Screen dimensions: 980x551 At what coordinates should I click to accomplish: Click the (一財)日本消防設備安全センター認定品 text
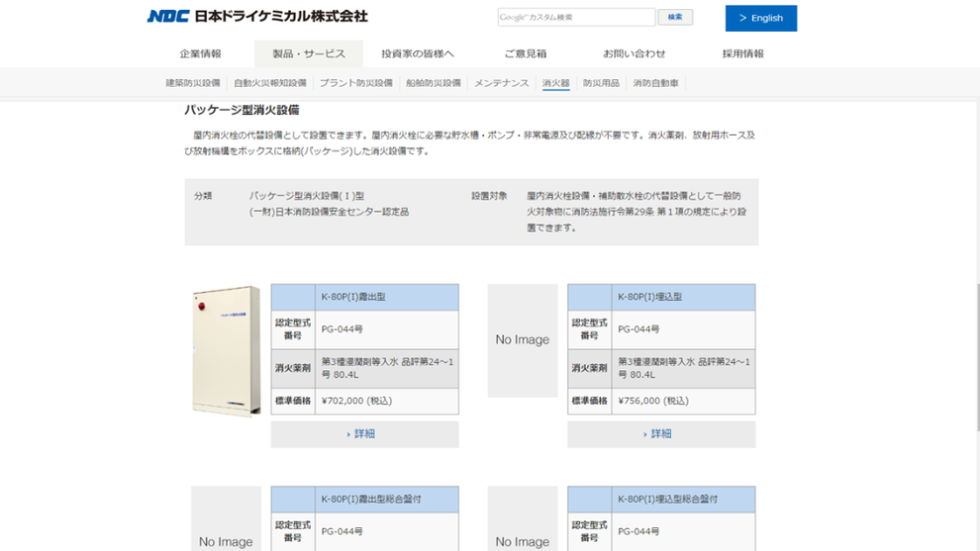click(329, 212)
